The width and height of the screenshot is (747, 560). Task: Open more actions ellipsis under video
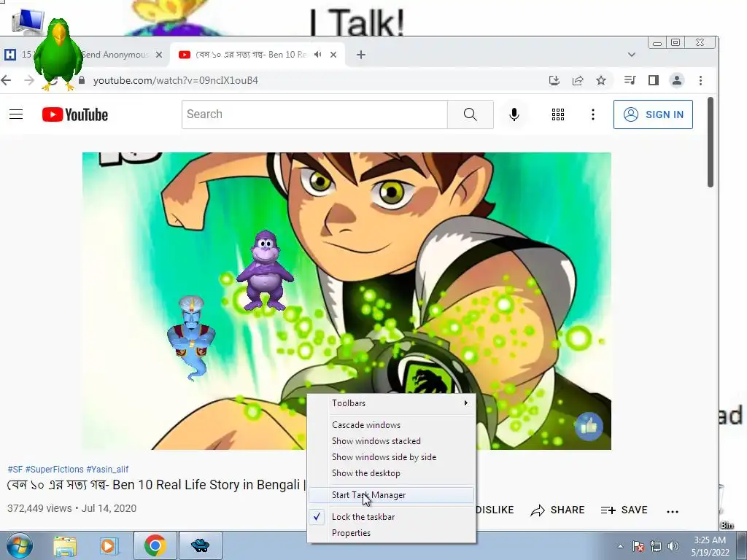tap(672, 511)
